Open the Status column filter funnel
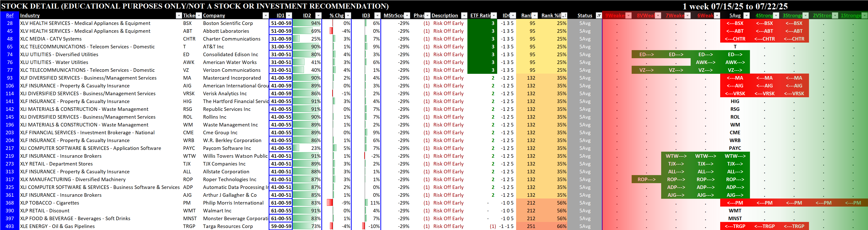The height and width of the screenshot is (230, 868). [x=598, y=15]
